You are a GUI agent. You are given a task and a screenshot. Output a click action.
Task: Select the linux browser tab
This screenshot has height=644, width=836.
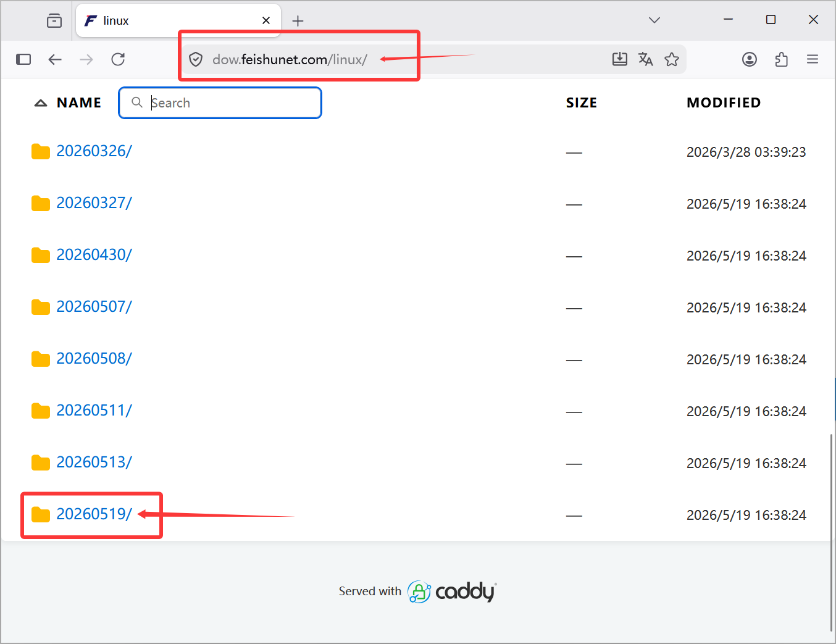(178, 20)
